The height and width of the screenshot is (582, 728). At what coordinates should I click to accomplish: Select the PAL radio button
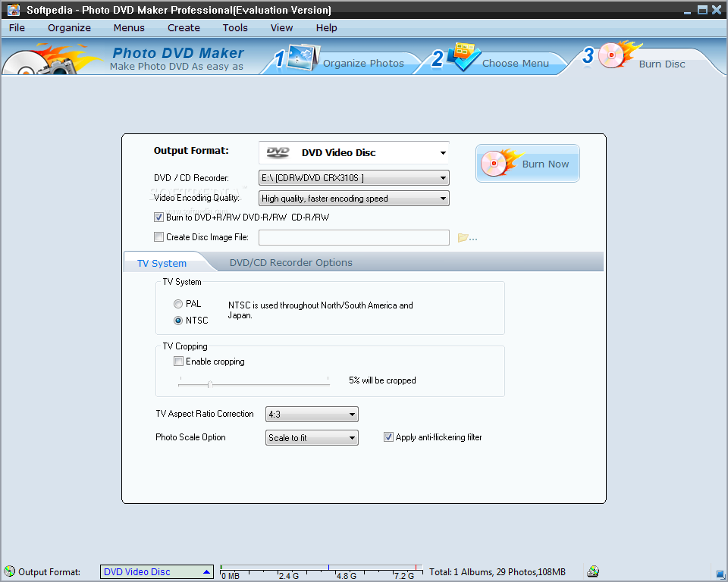point(177,304)
